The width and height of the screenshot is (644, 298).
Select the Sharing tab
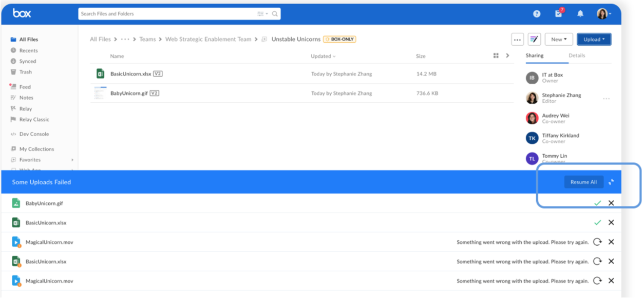(x=534, y=55)
